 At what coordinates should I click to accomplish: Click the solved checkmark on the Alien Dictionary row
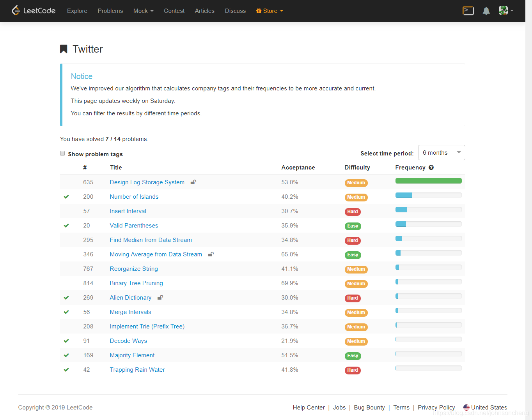[66, 298]
